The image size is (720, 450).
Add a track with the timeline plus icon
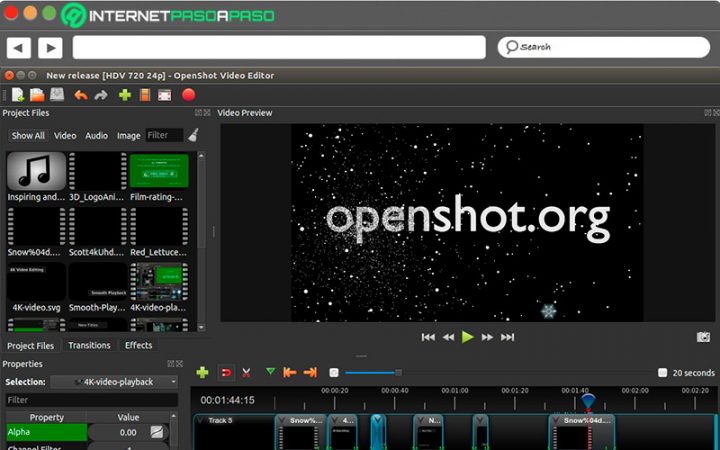(203, 372)
